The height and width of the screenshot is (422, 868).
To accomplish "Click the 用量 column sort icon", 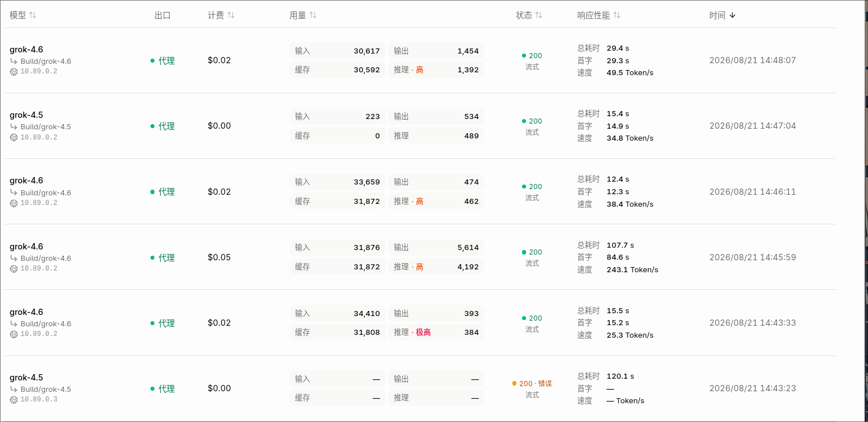I will [313, 15].
